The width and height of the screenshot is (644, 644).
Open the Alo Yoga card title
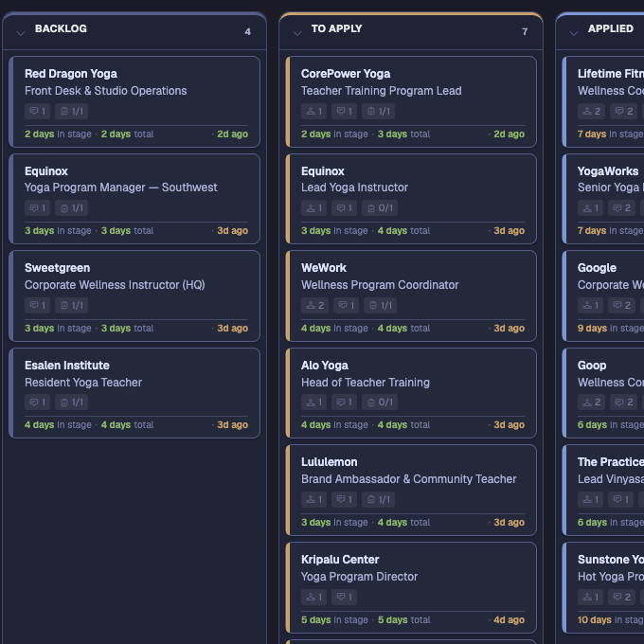click(x=325, y=366)
